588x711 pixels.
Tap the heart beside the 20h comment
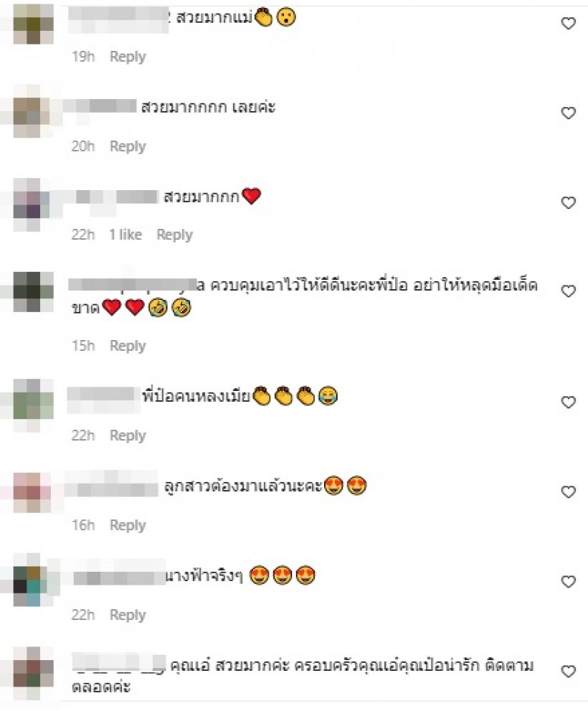568,113
